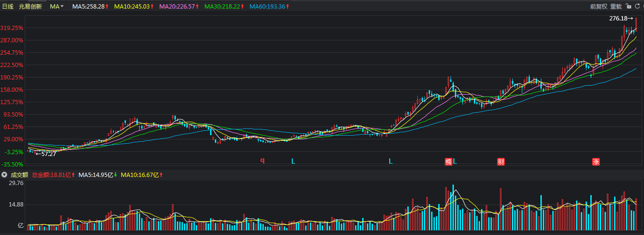Collapse the 成交额 volume panel arrow
Viewport: 644px width, 235px height.
tap(4, 175)
